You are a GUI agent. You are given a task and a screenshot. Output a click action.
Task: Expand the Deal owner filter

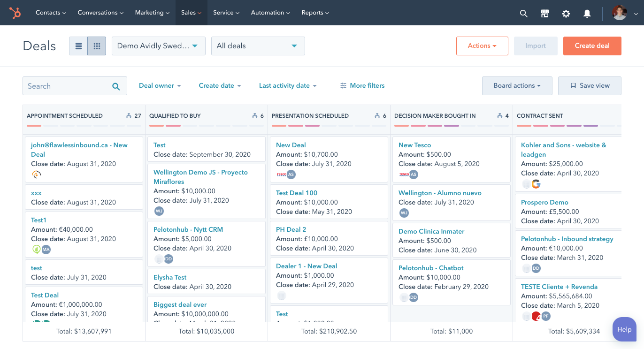(160, 86)
